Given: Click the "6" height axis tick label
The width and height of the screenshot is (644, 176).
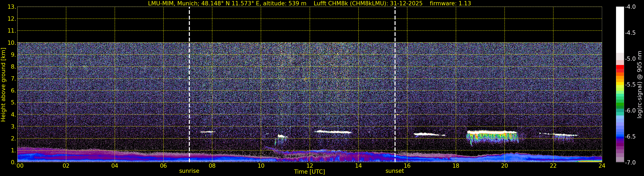Looking at the screenshot, I should click(x=13, y=91).
